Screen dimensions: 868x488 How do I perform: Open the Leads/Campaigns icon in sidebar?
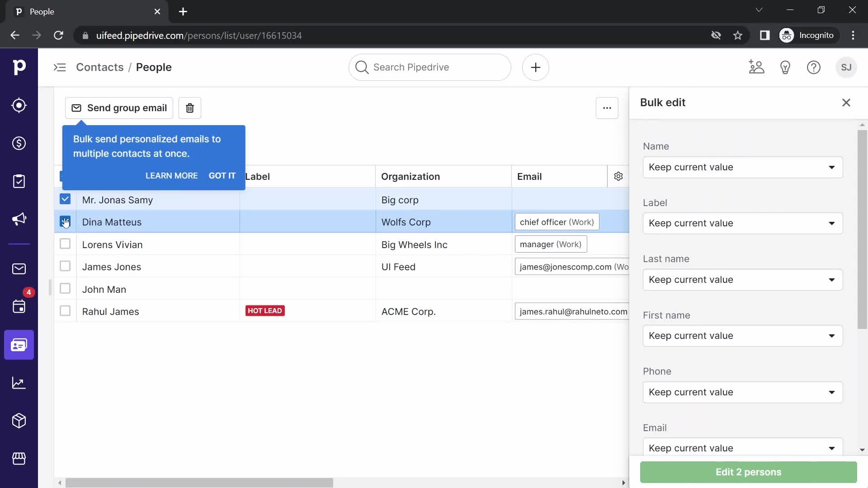[19, 219]
